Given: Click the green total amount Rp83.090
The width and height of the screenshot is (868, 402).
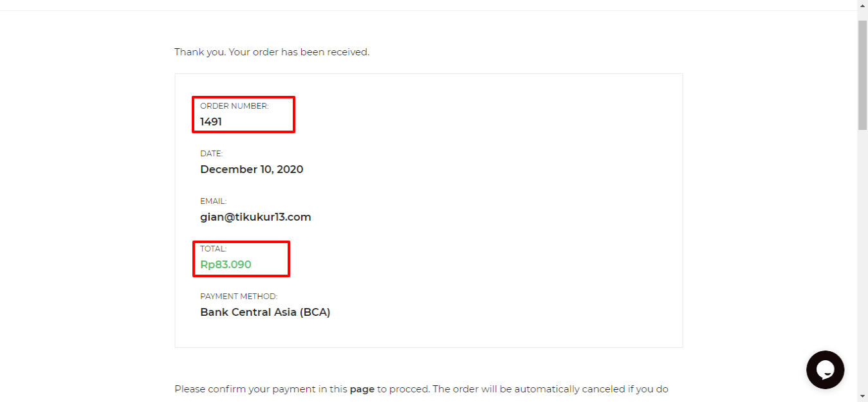Looking at the screenshot, I should [225, 264].
